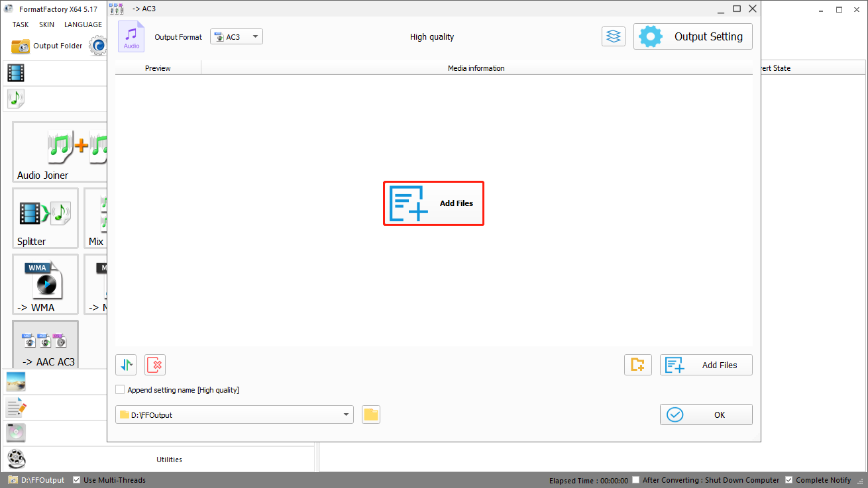Expand the Picture category icon
The image size is (868, 488).
(16, 381)
